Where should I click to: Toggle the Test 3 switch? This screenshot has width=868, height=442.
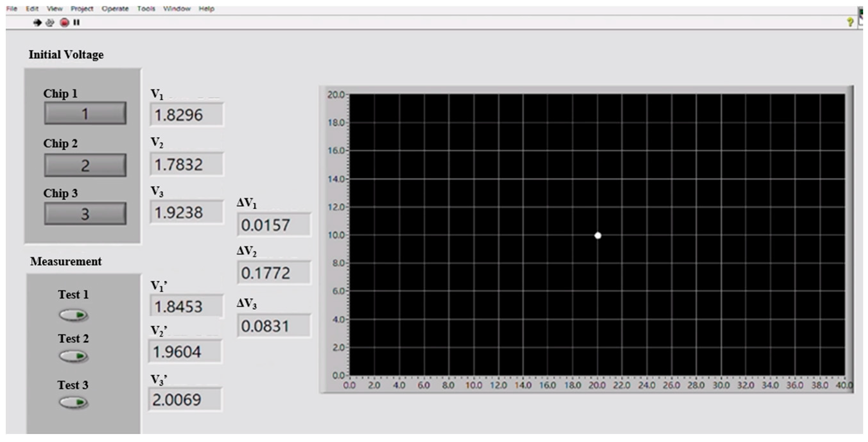point(74,402)
